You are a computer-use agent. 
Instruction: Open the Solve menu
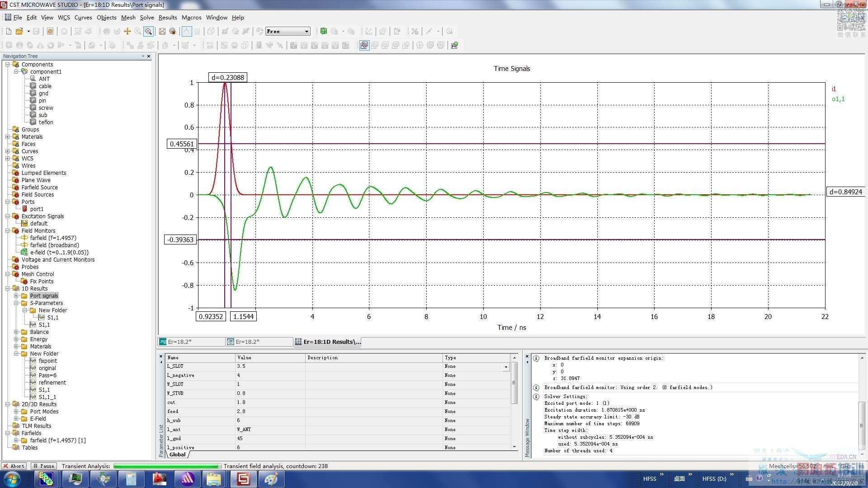pos(146,17)
